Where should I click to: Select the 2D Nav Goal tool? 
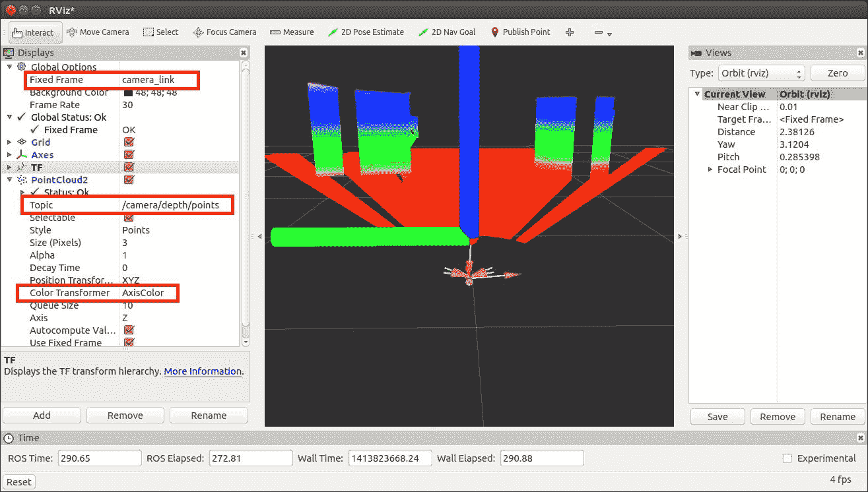click(x=447, y=32)
